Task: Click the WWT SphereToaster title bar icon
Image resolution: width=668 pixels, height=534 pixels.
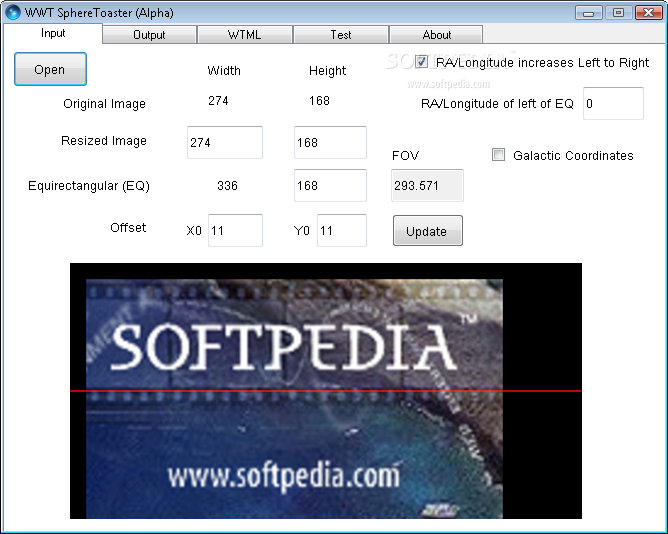Action: 13,12
